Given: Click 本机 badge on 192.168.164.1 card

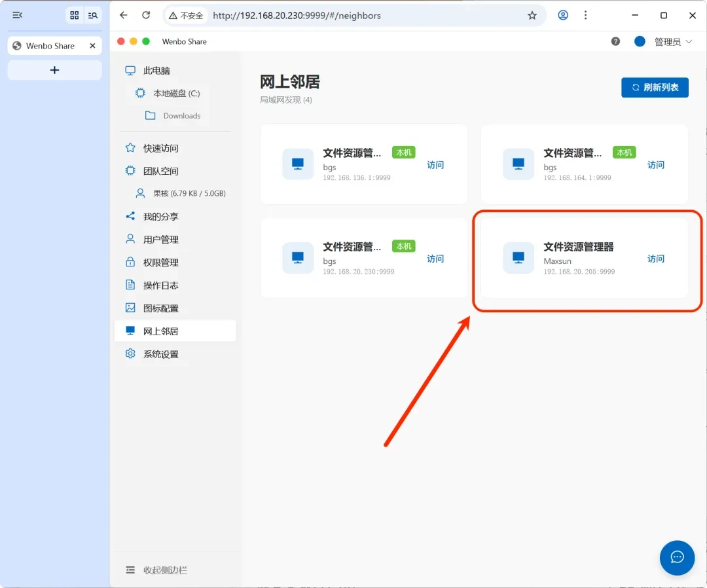Looking at the screenshot, I should 624,153.
